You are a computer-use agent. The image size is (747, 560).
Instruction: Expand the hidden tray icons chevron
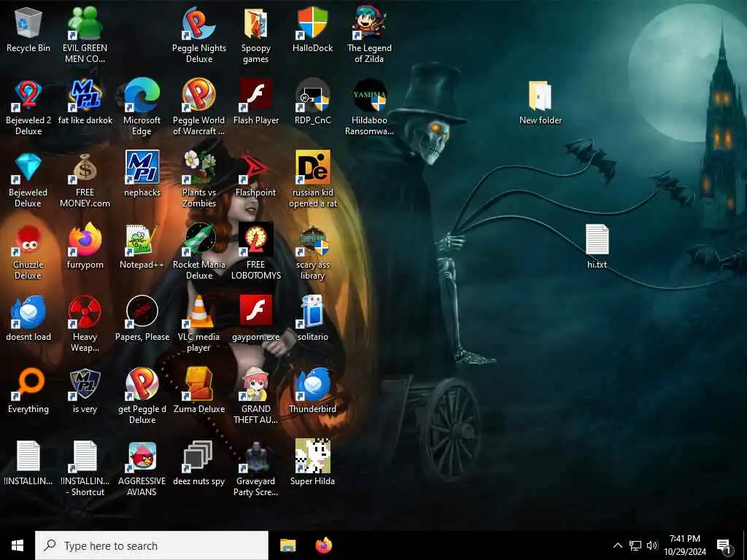(617, 545)
